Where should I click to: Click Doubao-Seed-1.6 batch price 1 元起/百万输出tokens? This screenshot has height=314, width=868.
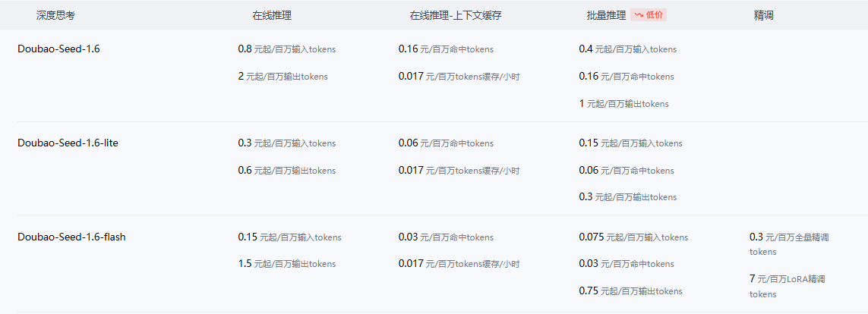624,103
